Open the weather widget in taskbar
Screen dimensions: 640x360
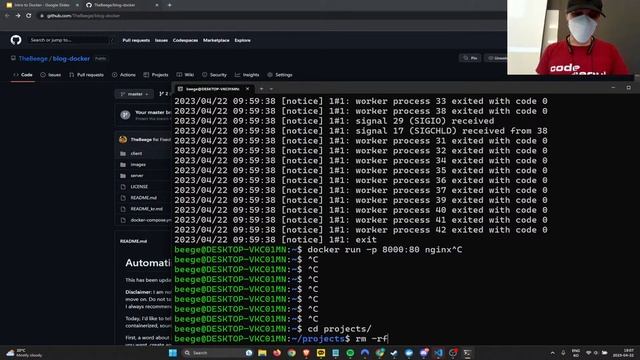pos(24,353)
